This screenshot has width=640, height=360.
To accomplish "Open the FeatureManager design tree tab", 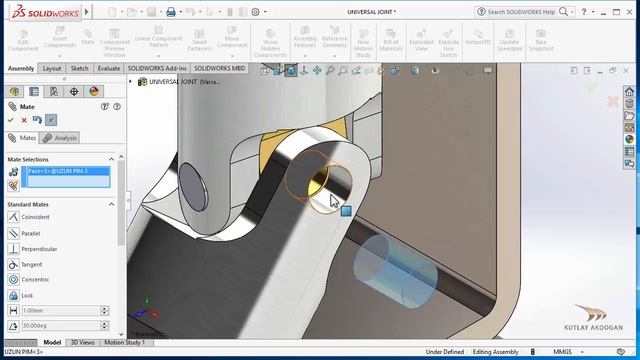I will tap(15, 91).
